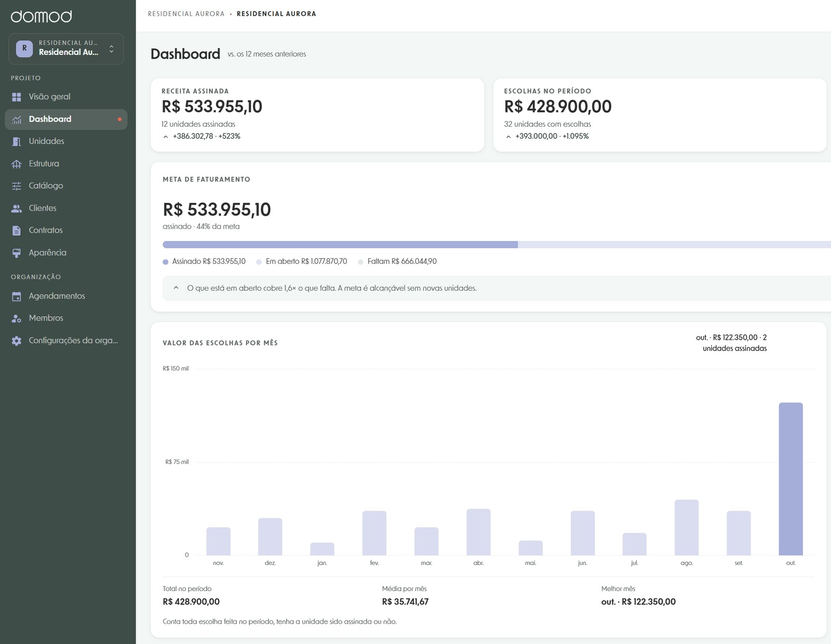This screenshot has height=644, width=831.
Task: Open the Catálogo section
Action: (66, 185)
